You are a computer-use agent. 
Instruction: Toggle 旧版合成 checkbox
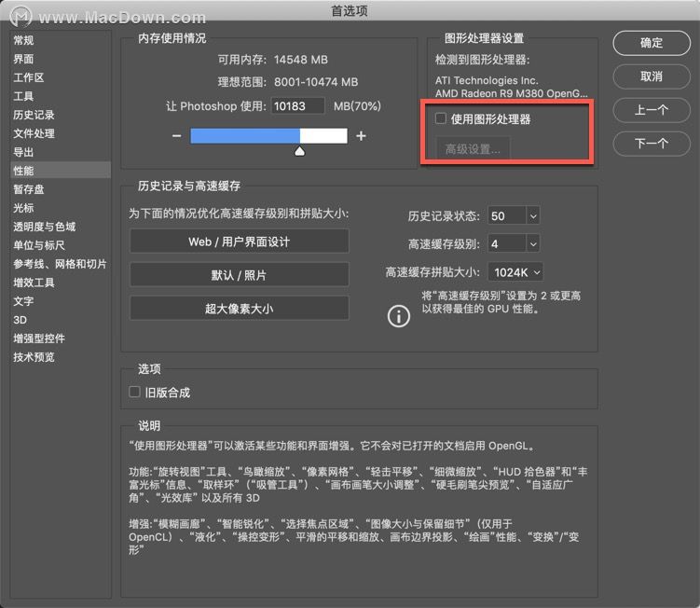pos(134,392)
